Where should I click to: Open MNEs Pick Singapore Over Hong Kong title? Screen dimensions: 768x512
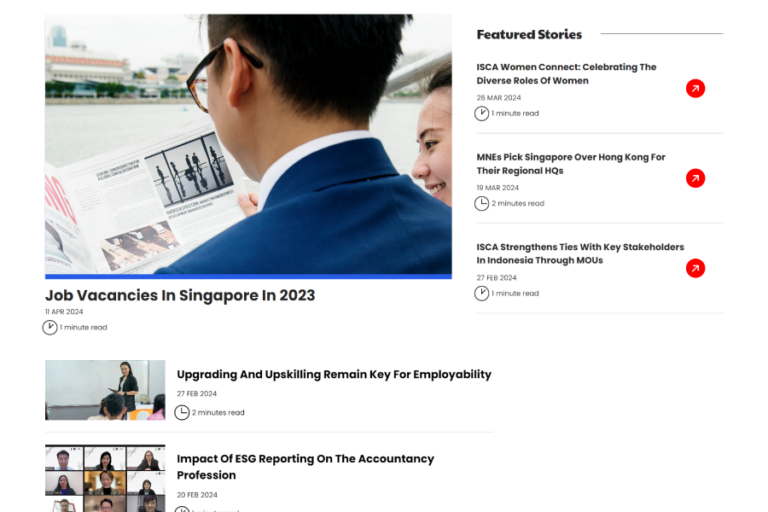pos(571,164)
